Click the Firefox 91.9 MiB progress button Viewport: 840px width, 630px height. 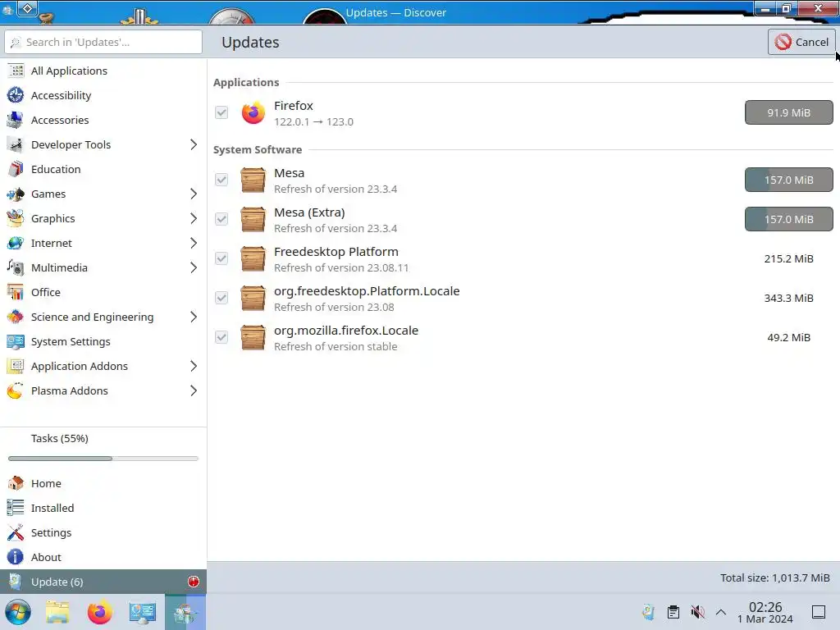788,112
